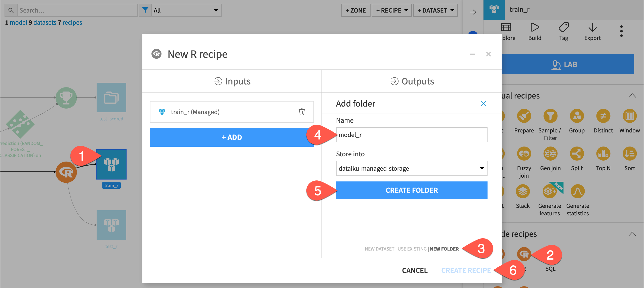Screen dimensions: 644x288
Task: Select the prediction scoring recipe node
Action: (x=20, y=124)
